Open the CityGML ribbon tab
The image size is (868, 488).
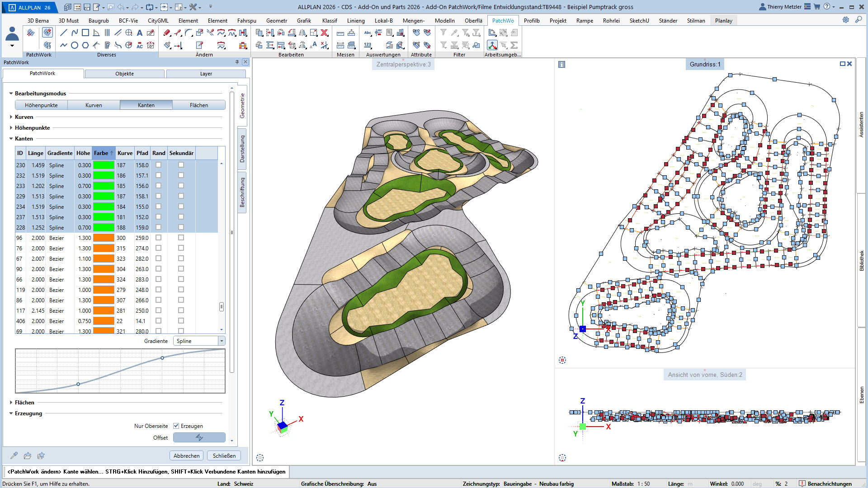point(158,21)
